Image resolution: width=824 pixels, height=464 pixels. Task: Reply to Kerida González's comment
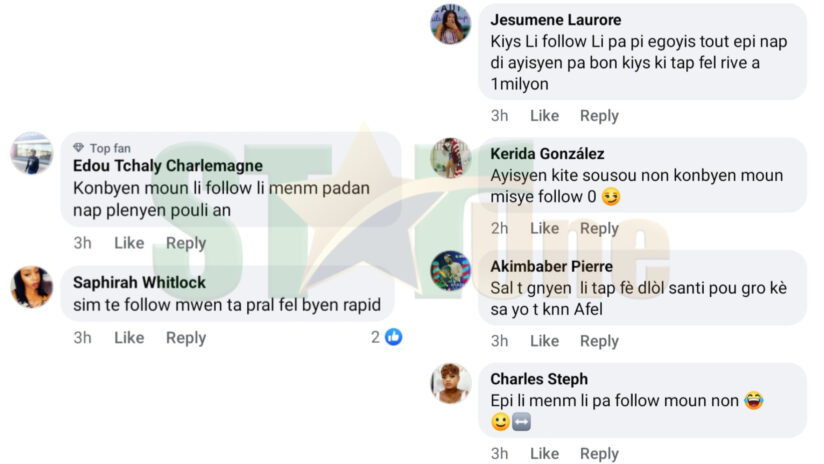coord(599,228)
